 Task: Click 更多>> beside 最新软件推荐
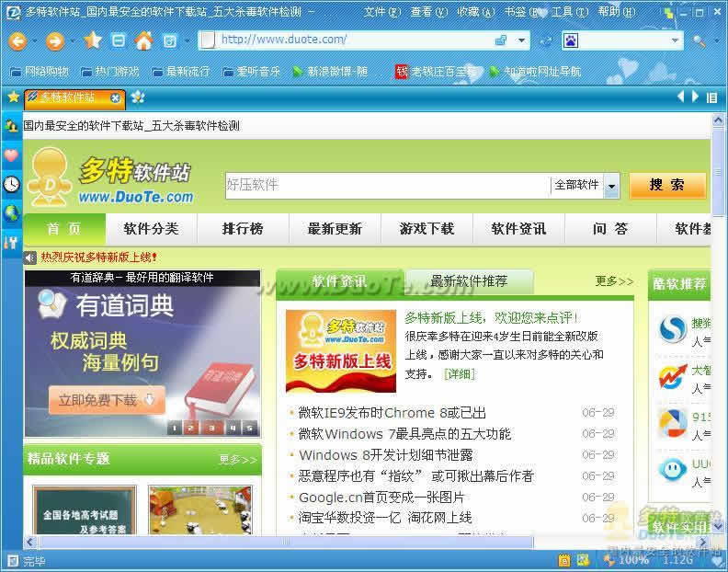(614, 281)
